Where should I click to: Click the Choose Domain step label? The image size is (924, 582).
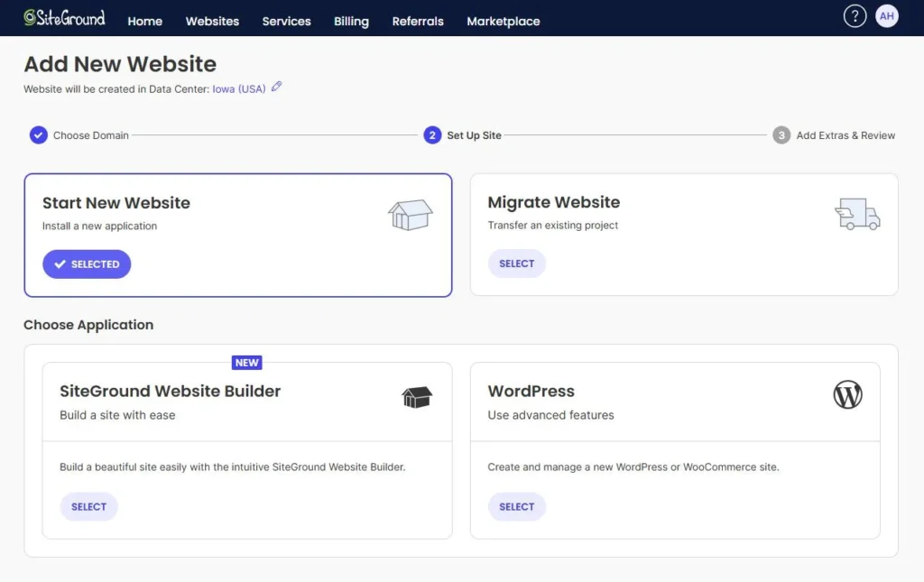(x=91, y=135)
